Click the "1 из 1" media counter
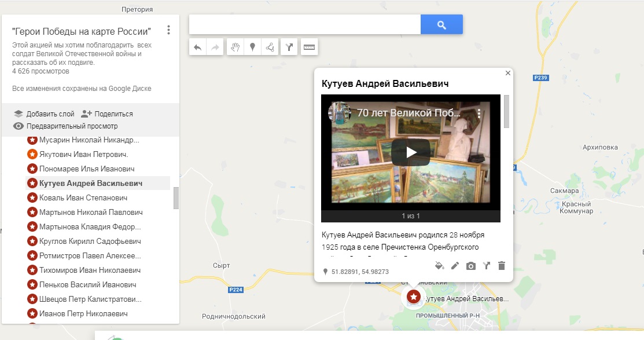 tap(411, 216)
